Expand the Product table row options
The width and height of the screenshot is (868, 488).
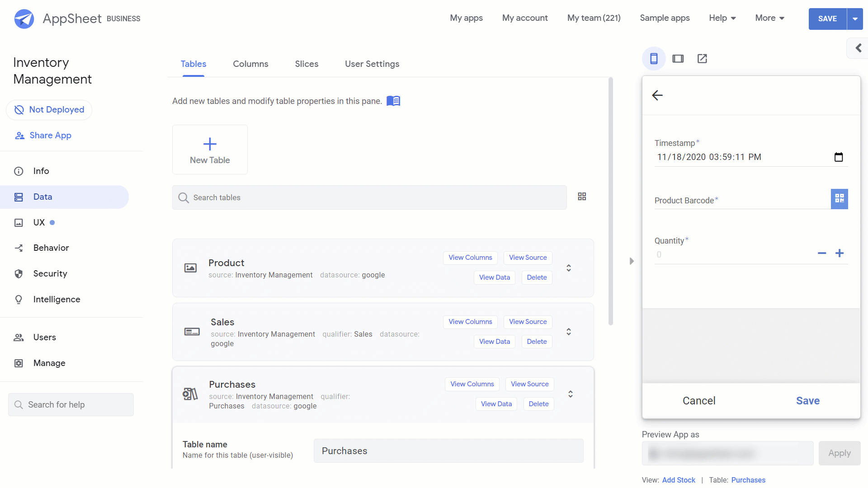point(570,267)
